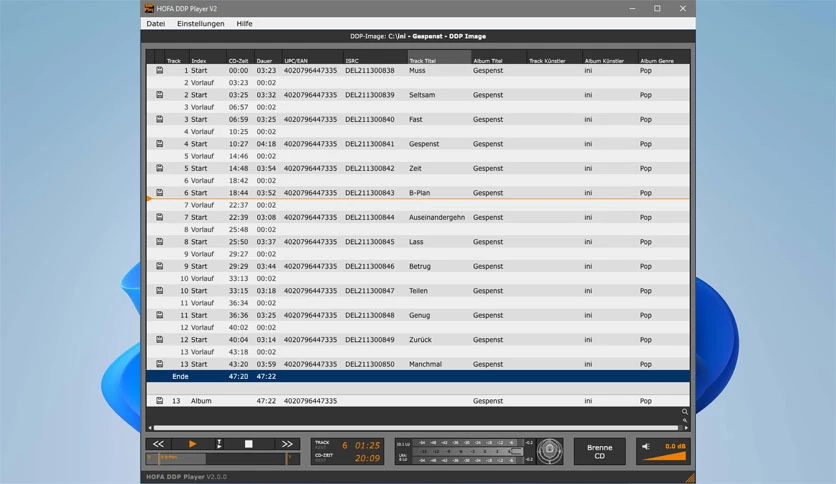The width and height of the screenshot is (836, 484).
Task: Skip ahead with the fast-forward button
Action: click(x=287, y=443)
